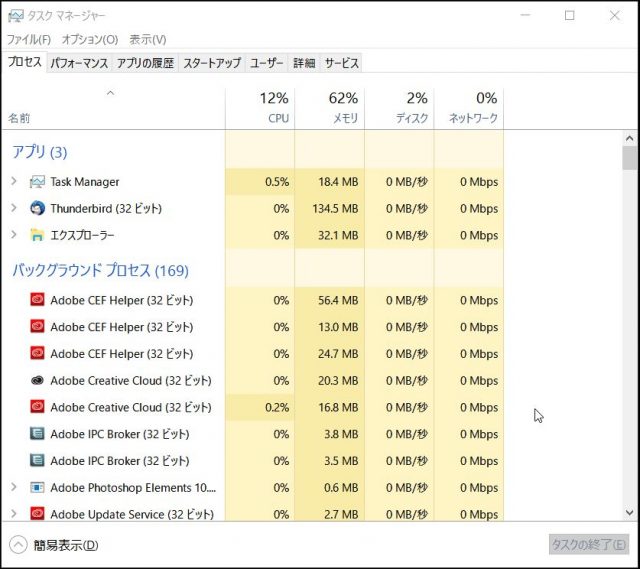Click the タスクの終了 button
The image size is (640, 569).
click(x=590, y=545)
